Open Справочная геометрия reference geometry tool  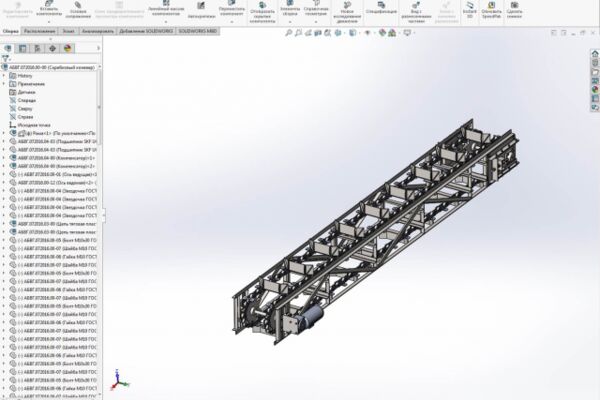(x=316, y=8)
